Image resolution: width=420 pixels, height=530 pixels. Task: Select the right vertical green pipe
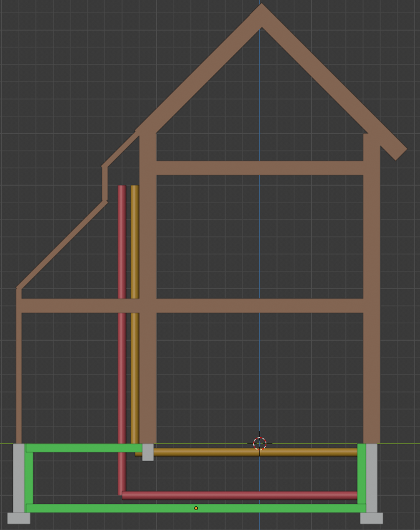pos(362,474)
